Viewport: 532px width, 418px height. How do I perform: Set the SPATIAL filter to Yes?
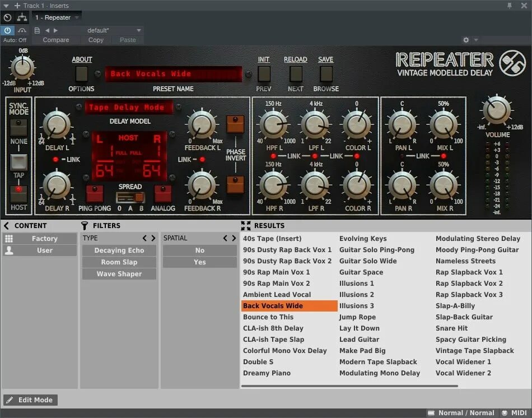pos(200,262)
